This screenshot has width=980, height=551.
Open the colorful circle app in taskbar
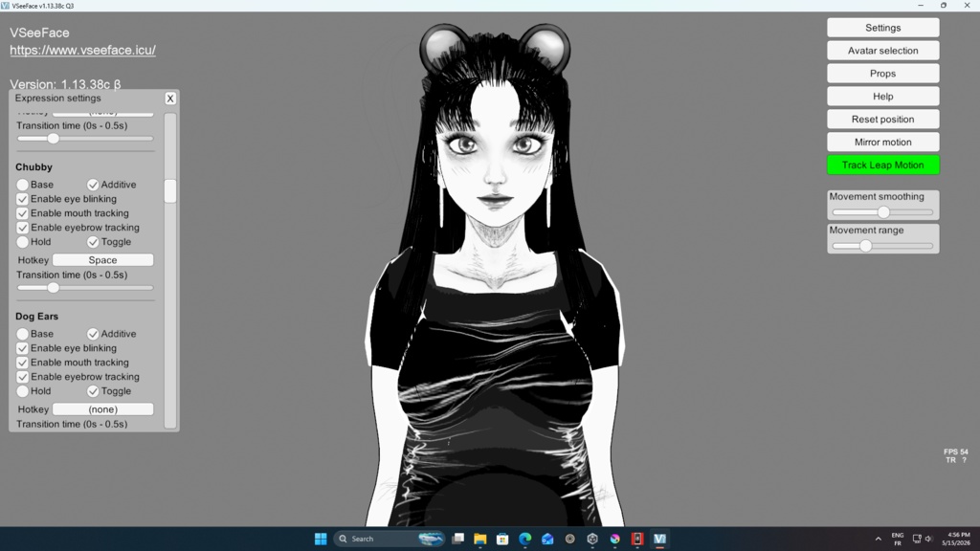coord(615,539)
